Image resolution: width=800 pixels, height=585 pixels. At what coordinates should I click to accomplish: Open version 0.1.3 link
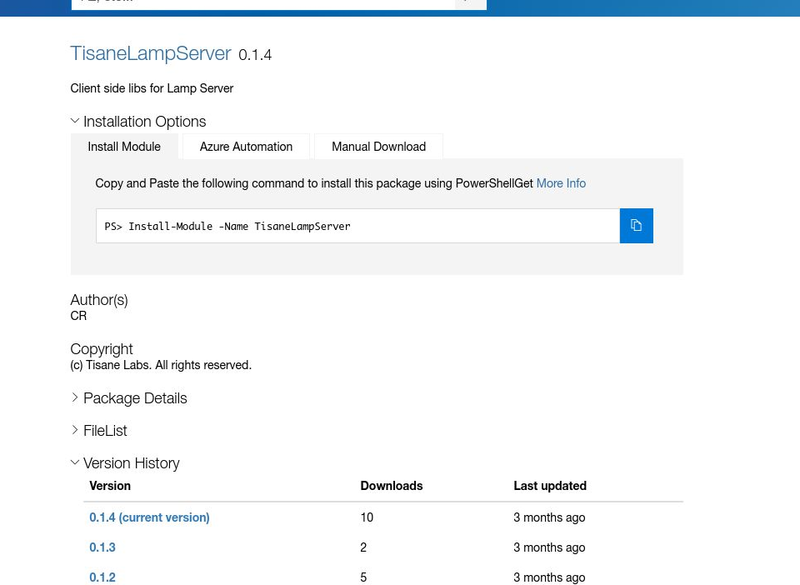click(x=103, y=547)
